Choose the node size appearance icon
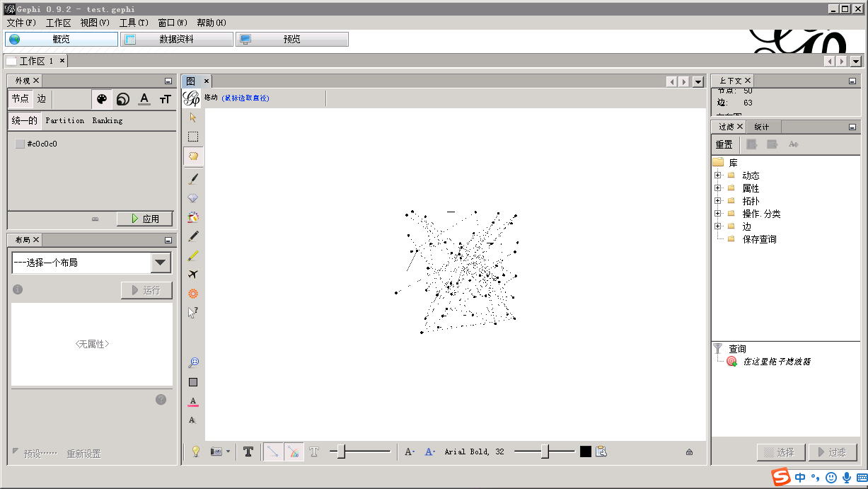868x489 pixels. [123, 99]
